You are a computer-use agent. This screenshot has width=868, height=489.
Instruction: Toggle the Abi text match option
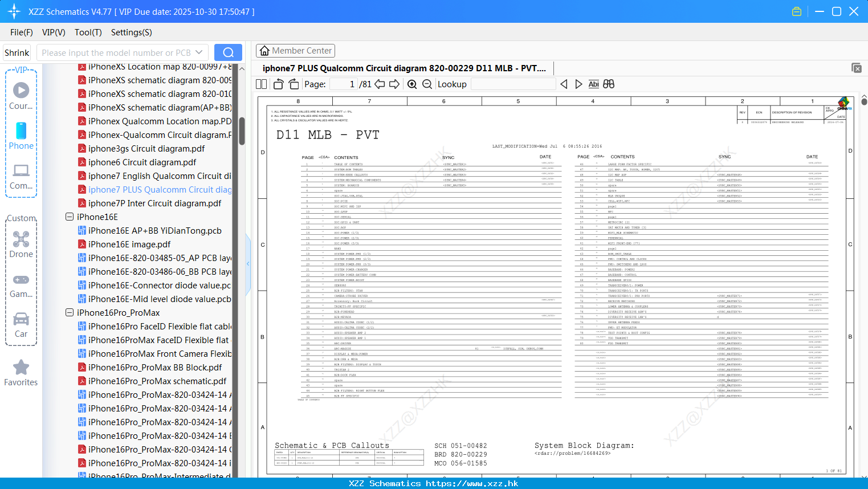593,84
